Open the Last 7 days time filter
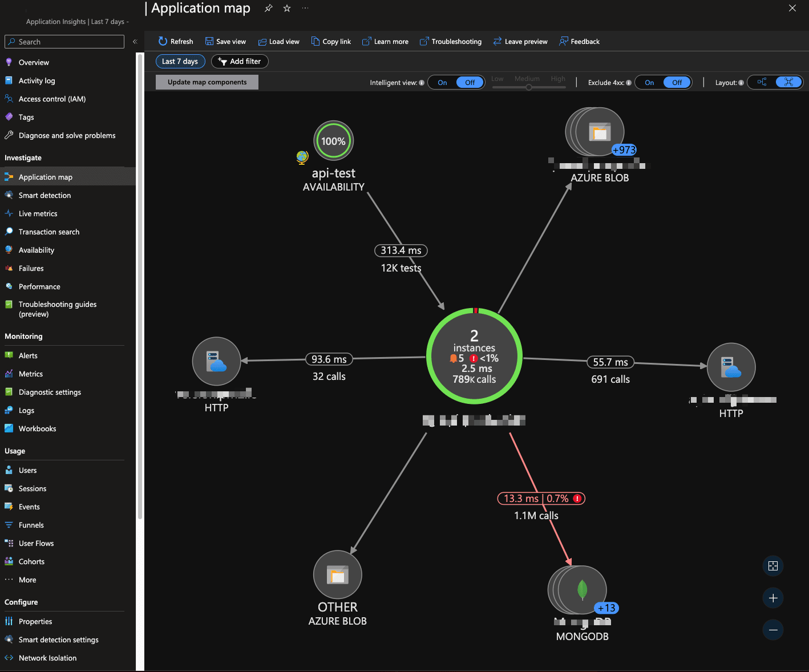 (x=180, y=62)
